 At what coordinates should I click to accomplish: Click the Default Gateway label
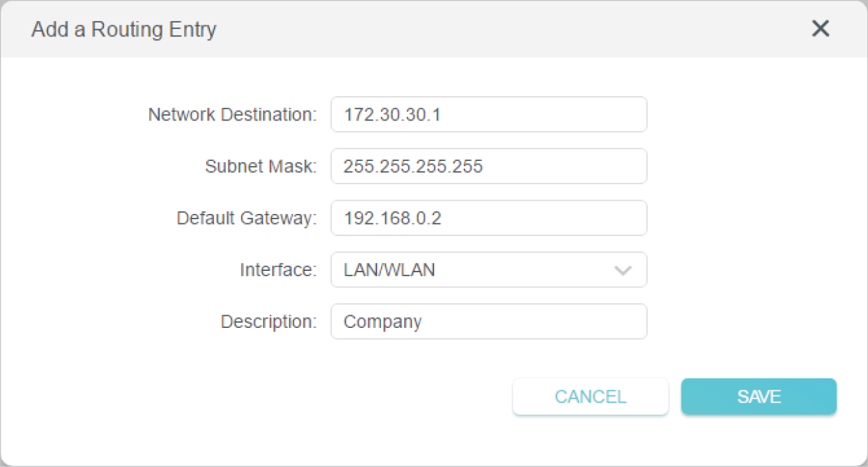click(x=246, y=218)
